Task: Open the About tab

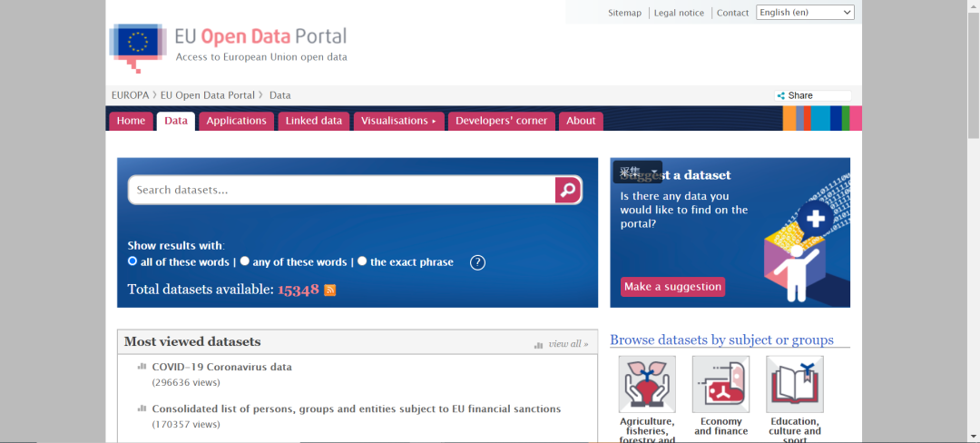Action: point(582,122)
